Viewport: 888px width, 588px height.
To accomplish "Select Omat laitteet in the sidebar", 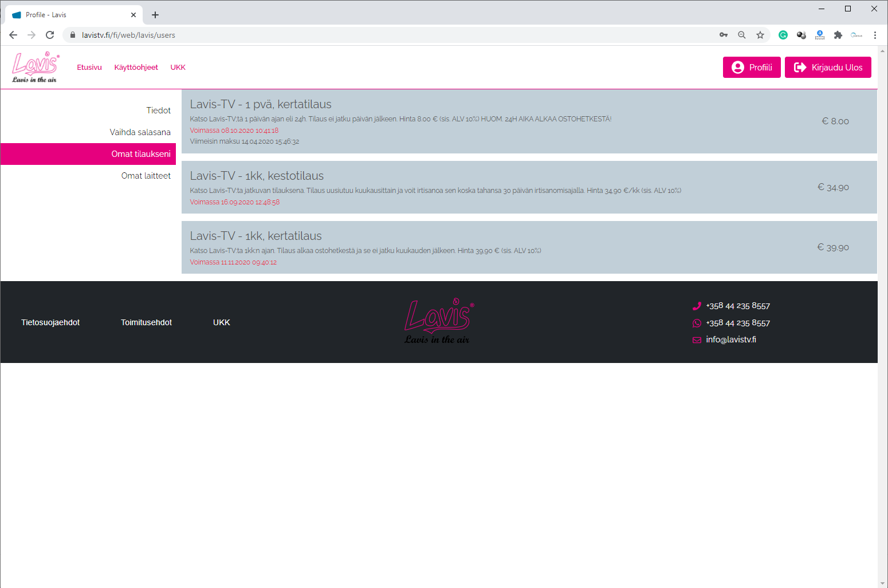I will pyautogui.click(x=88, y=176).
